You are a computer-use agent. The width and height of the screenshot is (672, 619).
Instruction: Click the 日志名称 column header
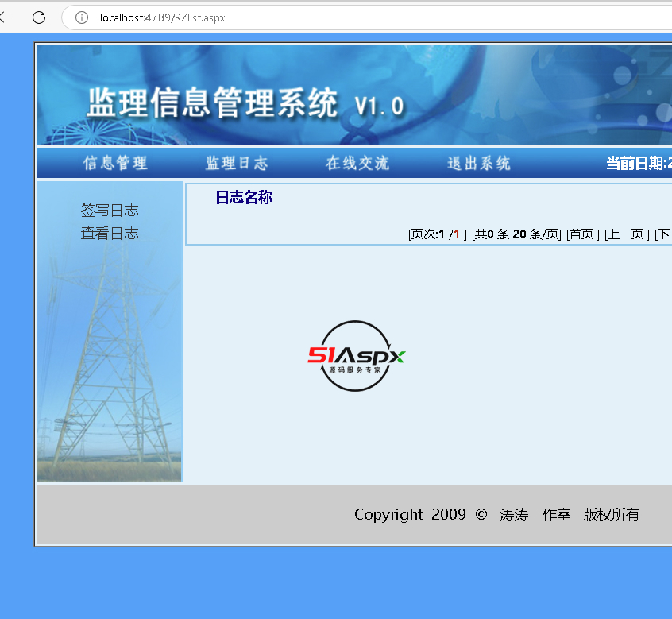(244, 198)
